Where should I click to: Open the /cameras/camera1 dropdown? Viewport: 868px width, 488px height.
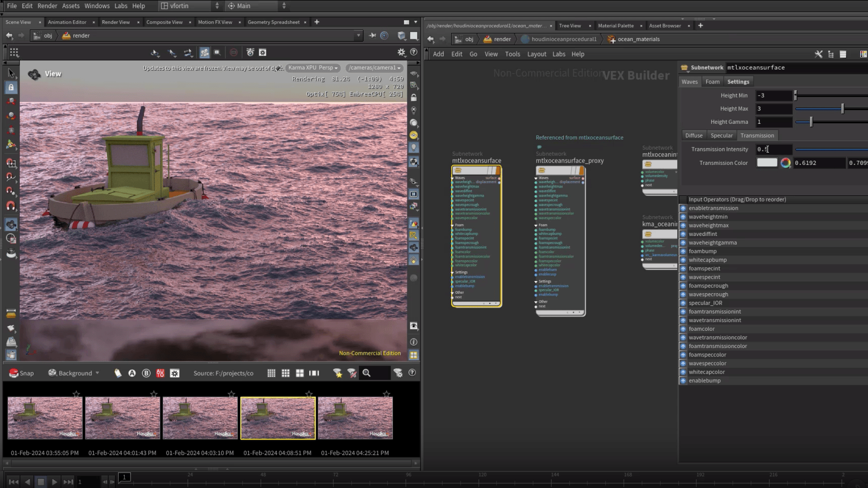(375, 68)
